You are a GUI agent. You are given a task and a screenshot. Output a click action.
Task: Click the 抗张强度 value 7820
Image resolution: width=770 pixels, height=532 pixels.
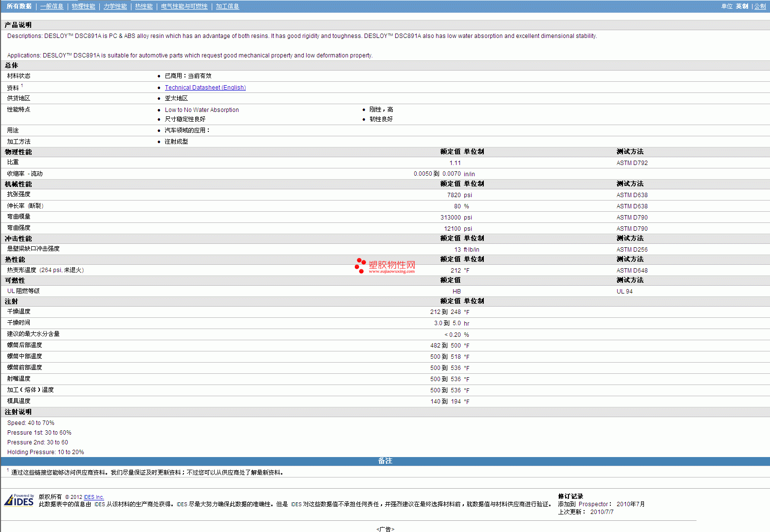click(x=454, y=195)
